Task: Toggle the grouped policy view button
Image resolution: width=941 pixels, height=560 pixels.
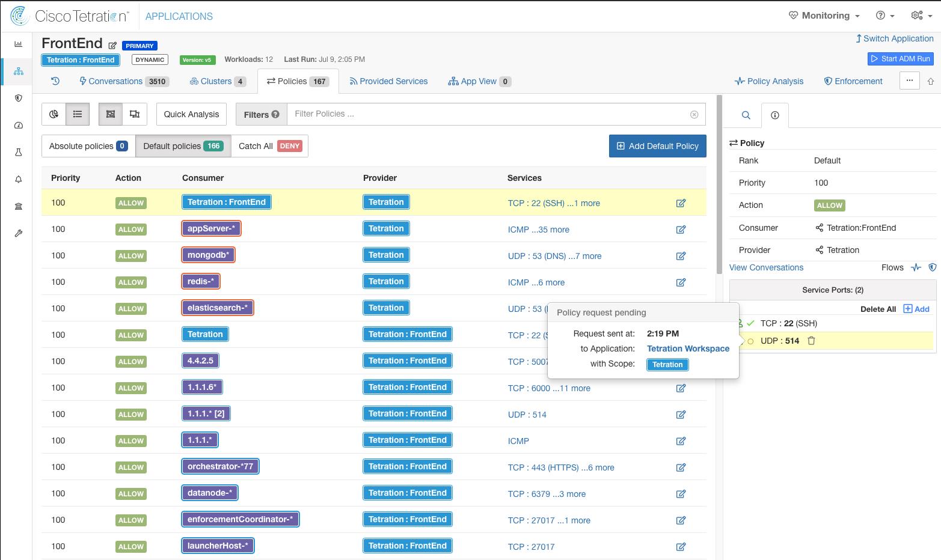Action: click(111, 114)
